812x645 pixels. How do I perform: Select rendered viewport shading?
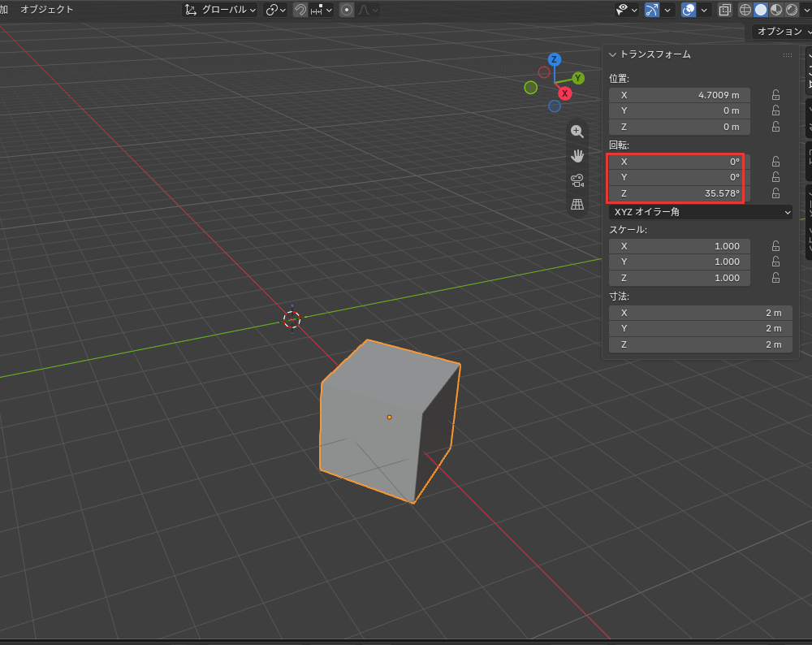pos(792,10)
